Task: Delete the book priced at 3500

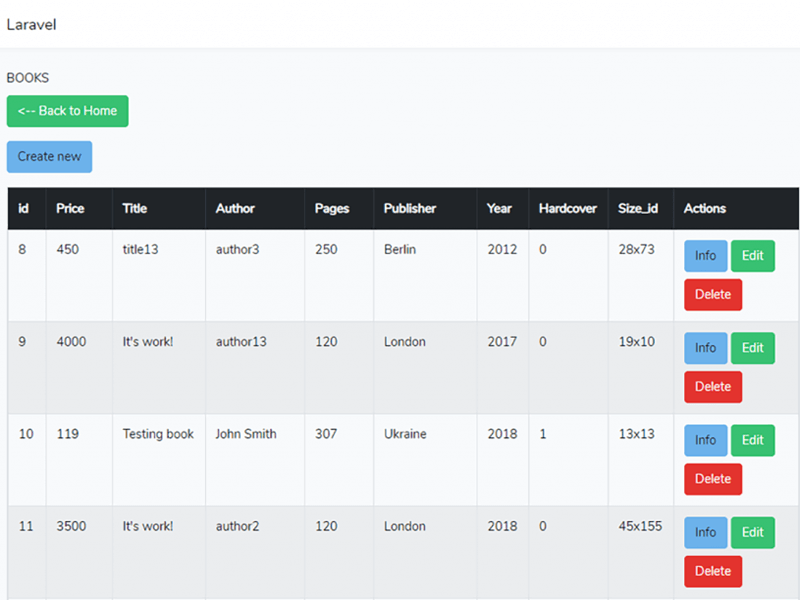Action: (x=712, y=571)
